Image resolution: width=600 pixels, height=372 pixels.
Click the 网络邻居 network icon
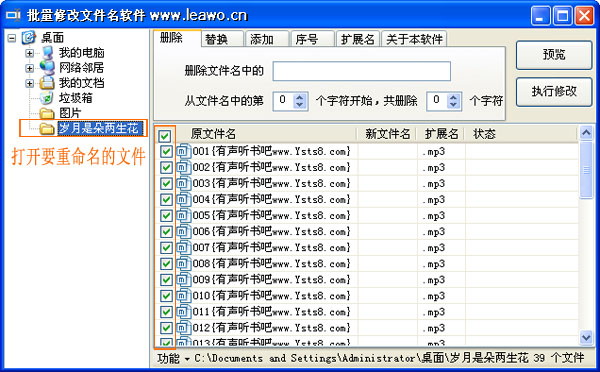coord(47,67)
